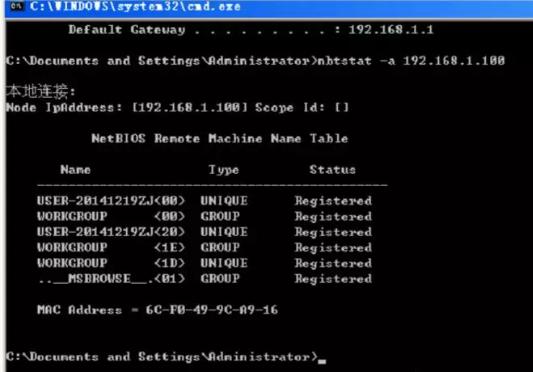This screenshot has height=372, width=533.
Task: Click Registered status in WORKGROUP <1D> row
Action: pyautogui.click(x=333, y=263)
